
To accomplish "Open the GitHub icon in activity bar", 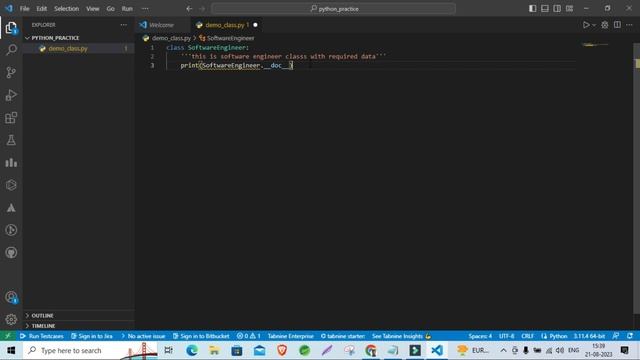I will (11, 253).
